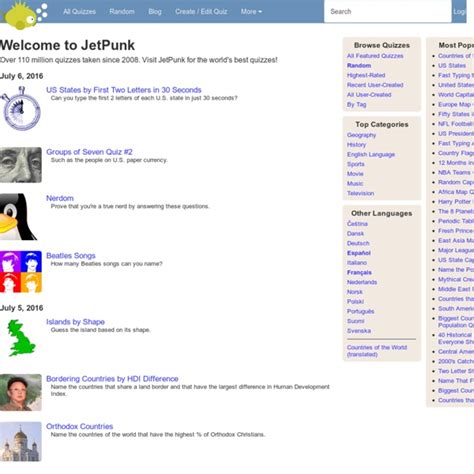
Task: Open East Asia Map quiz in Most Popular
Action: coord(456,240)
